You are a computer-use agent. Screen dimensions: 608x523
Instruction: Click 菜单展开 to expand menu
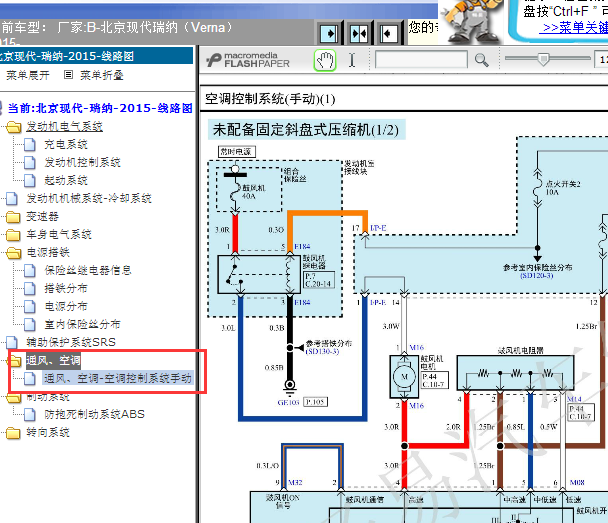[28, 75]
